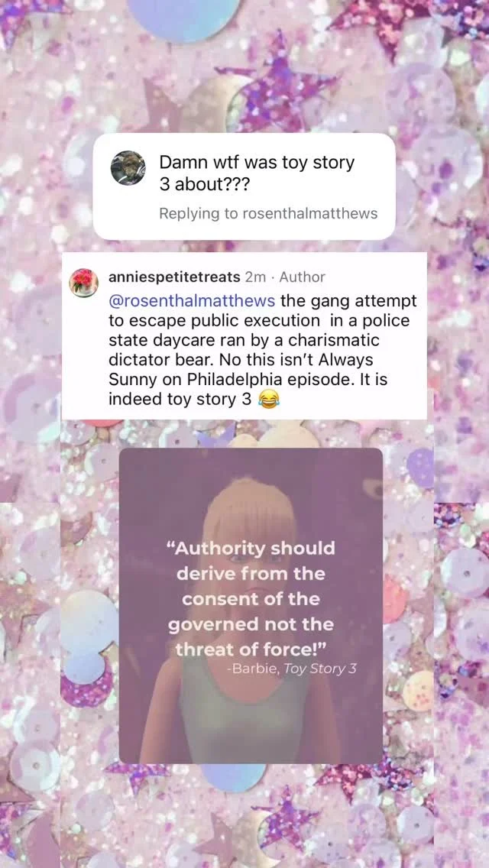The width and height of the screenshot is (489, 868).
Task: Tap the "Author" label
Action: 303,277
